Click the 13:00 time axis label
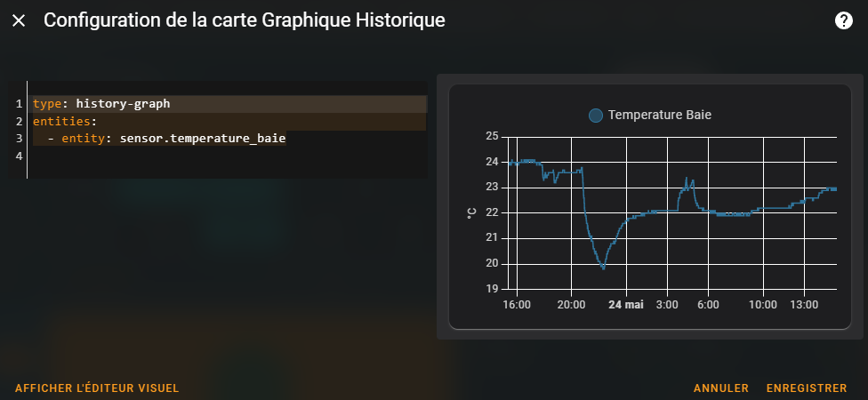 (804, 305)
